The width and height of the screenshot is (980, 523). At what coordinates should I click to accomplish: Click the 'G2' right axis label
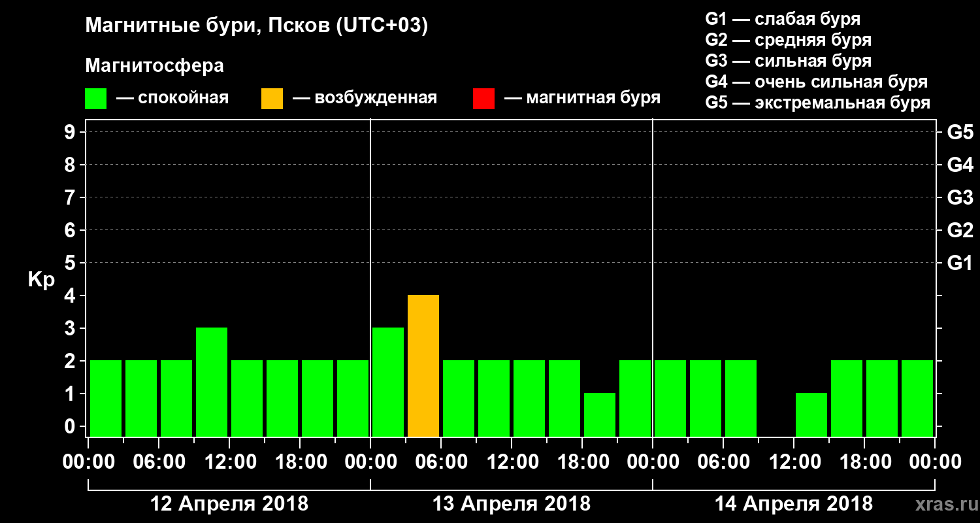960,230
